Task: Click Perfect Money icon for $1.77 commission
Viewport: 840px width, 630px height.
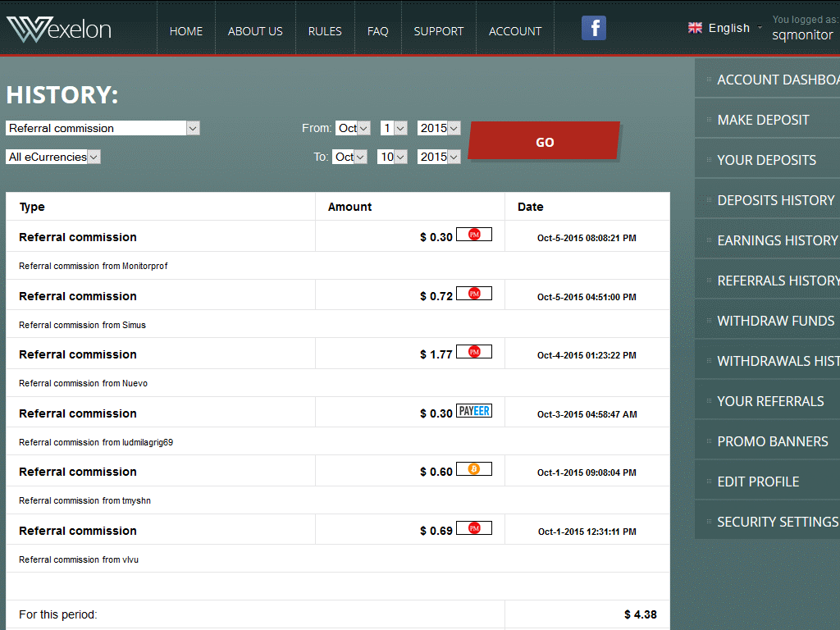Action: point(473,352)
